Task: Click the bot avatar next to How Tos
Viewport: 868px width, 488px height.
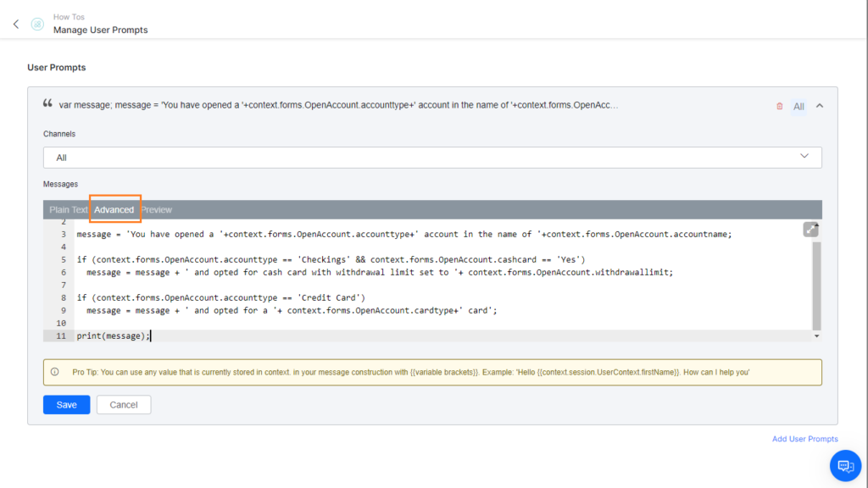Action: click(x=36, y=24)
